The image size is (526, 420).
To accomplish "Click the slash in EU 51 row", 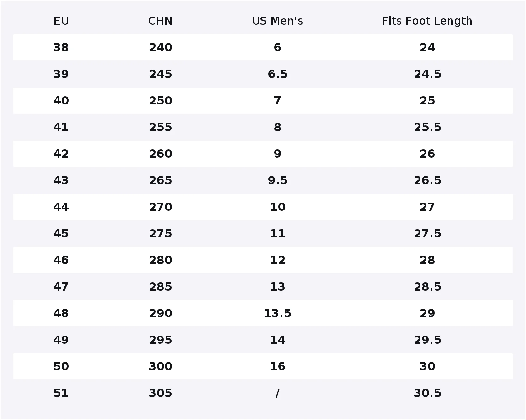I will coord(277,393).
